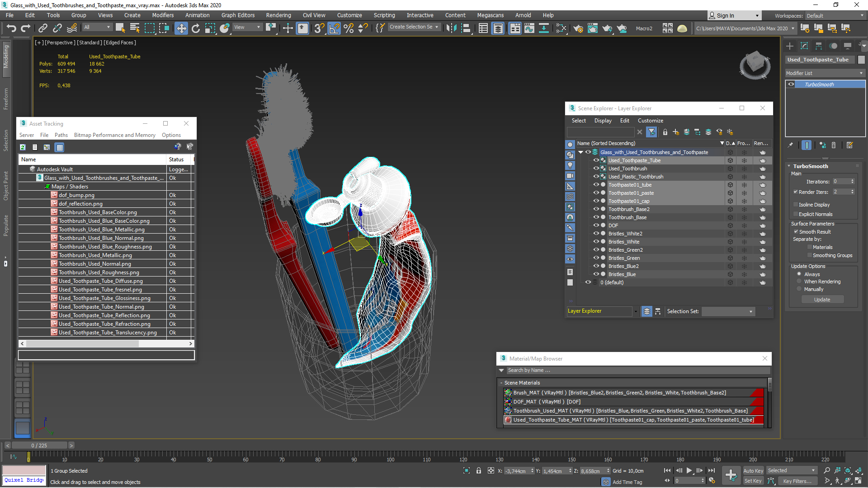Choose Rectangular Selection Region tool
The image size is (868, 488).
coord(150,28)
